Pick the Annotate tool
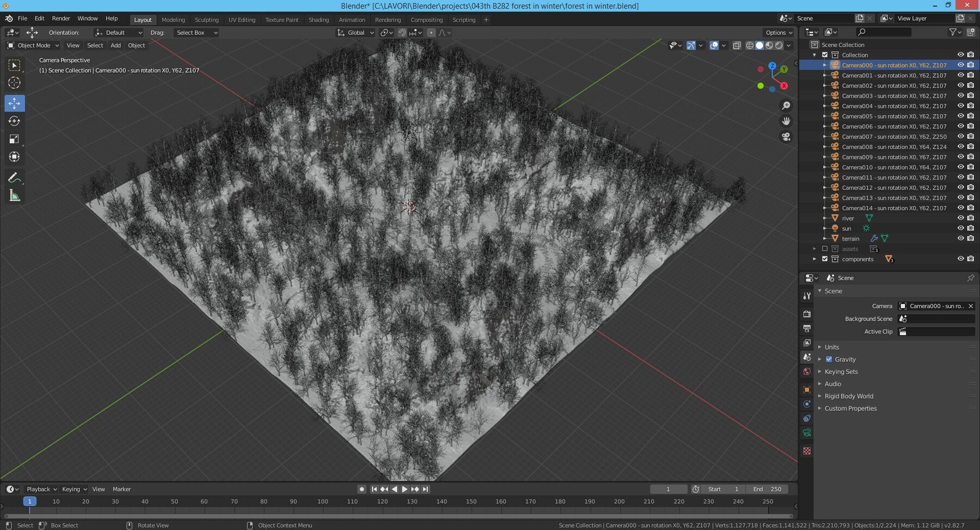The image size is (980, 530). pyautogui.click(x=14, y=177)
